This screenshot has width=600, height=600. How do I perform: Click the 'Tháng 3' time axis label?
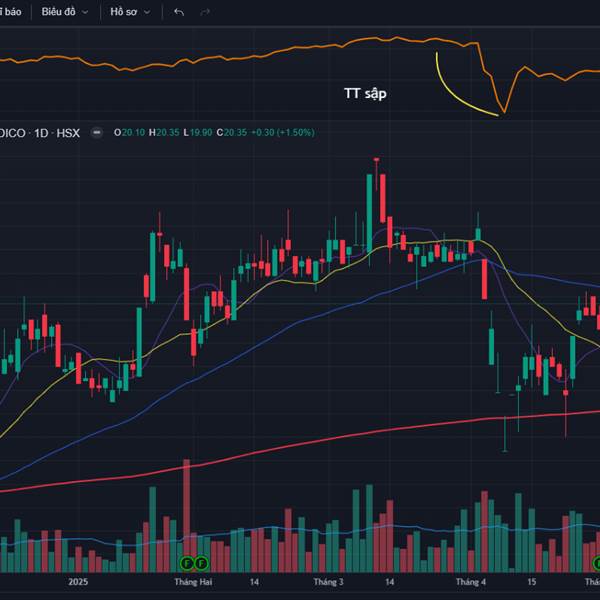[x=328, y=582]
